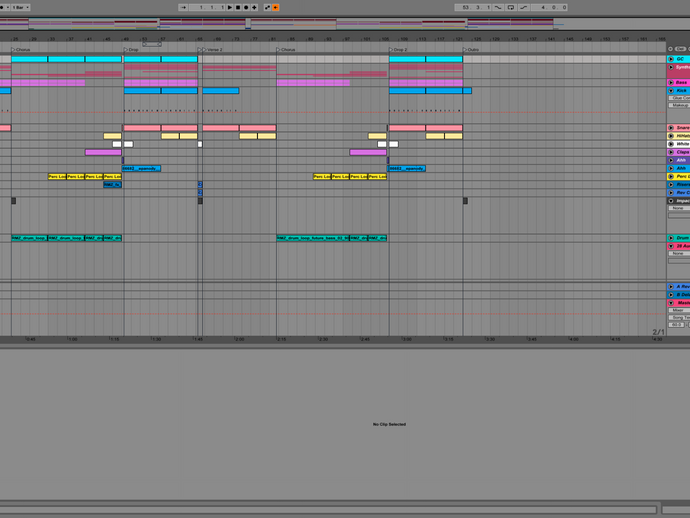Unfold the Claps track
690x518 pixels.
point(671,152)
